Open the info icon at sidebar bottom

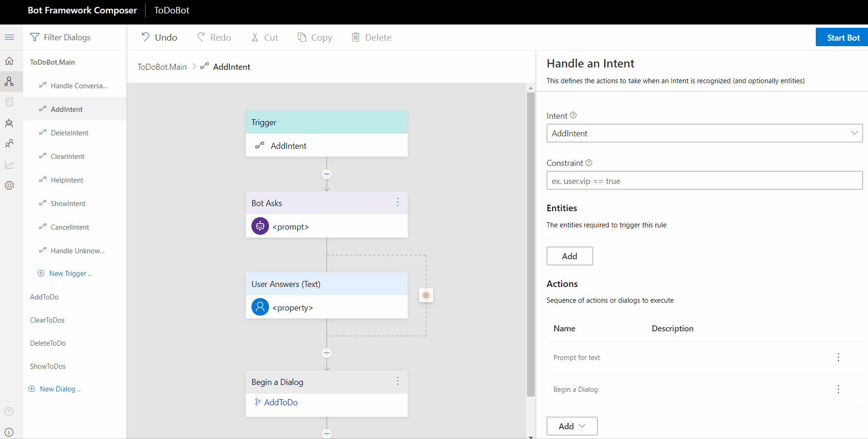(9, 432)
